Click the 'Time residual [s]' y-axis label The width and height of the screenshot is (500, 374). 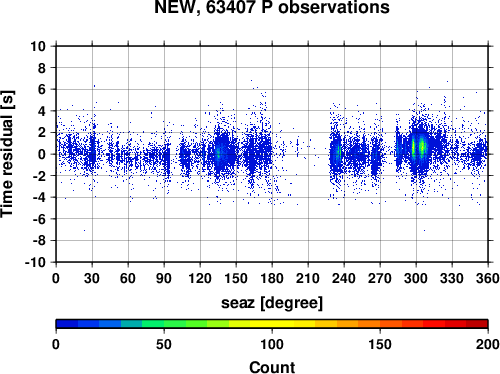(7, 154)
